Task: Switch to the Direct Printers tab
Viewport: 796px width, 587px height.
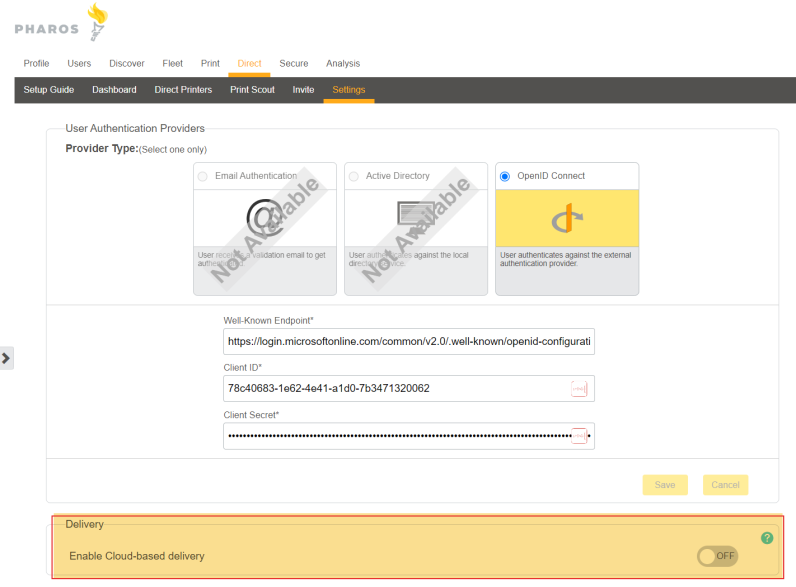Action: click(x=183, y=90)
